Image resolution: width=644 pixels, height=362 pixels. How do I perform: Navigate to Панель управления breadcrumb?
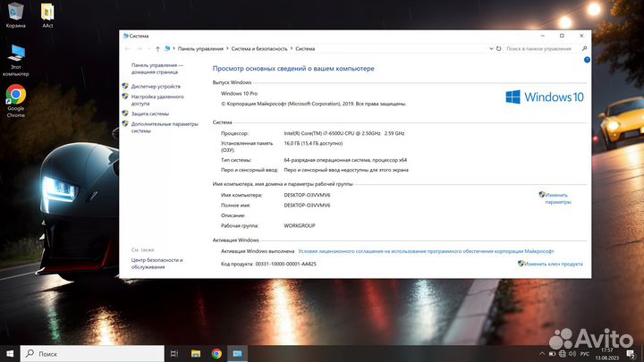200,48
